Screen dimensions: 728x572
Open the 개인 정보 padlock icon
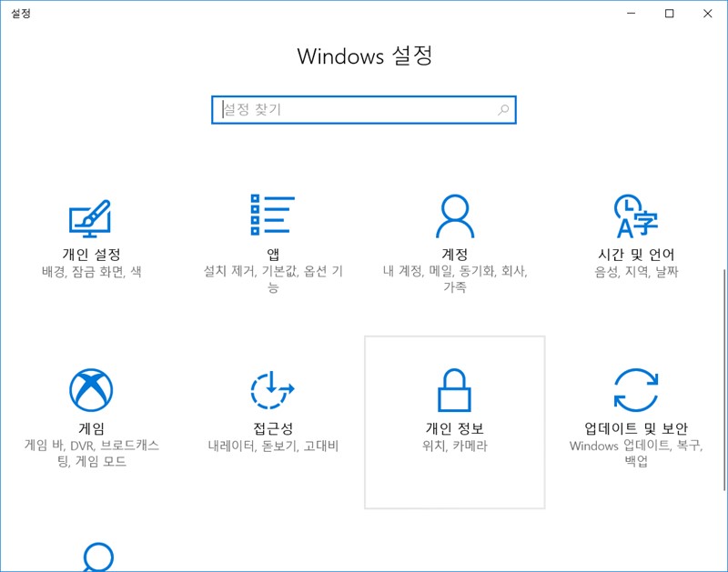tap(454, 390)
